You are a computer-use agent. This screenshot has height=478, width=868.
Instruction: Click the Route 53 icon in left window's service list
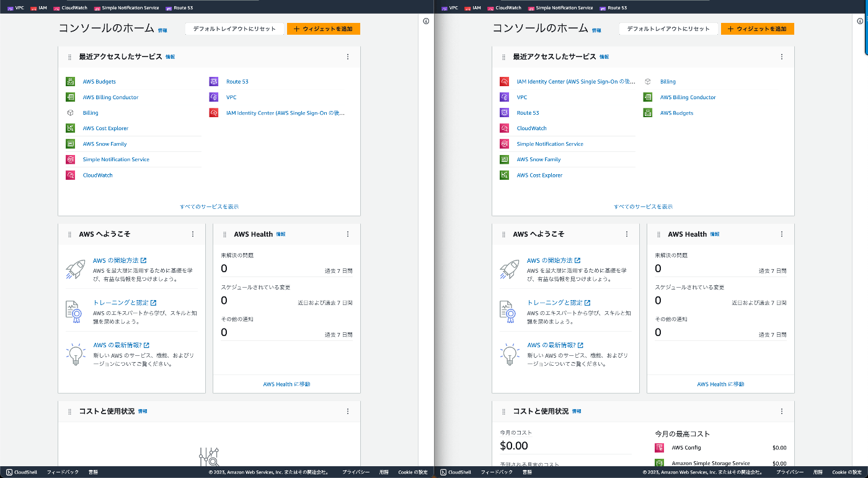coord(214,81)
